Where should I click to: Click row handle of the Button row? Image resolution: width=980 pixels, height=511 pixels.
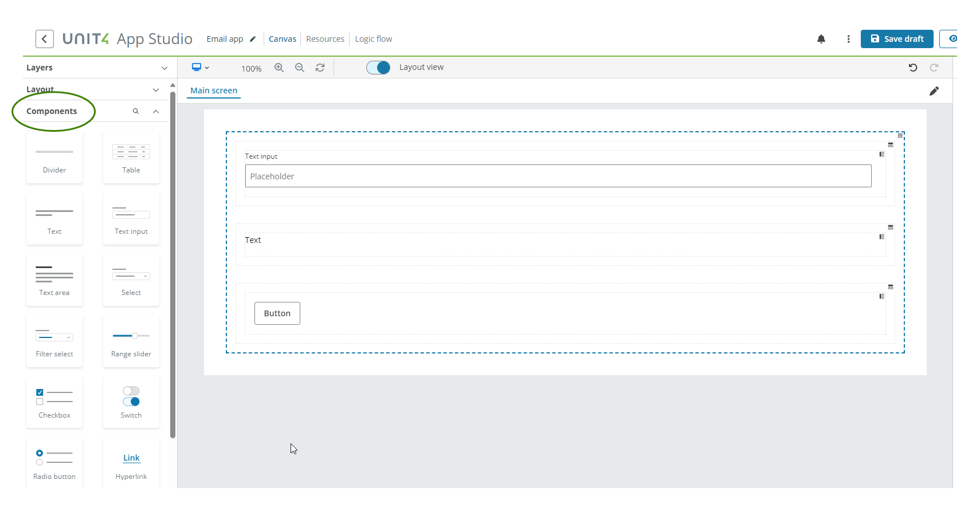click(x=891, y=287)
